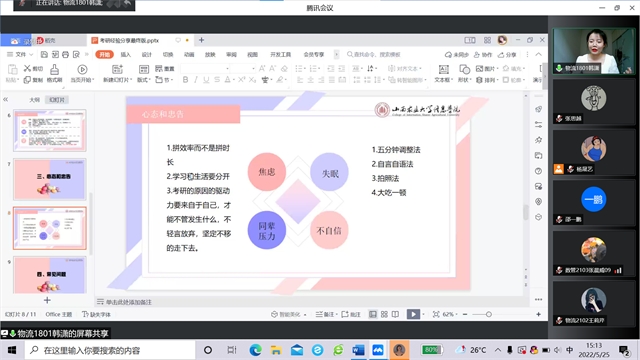The image size is (640, 360).
Task: Click the fit-to-window zoom icon
Action: coord(436,314)
